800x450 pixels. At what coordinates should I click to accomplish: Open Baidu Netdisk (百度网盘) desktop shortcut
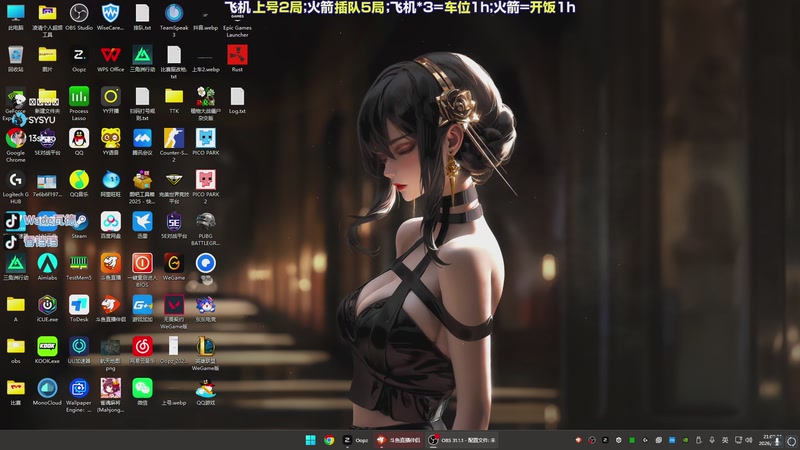[x=110, y=225]
